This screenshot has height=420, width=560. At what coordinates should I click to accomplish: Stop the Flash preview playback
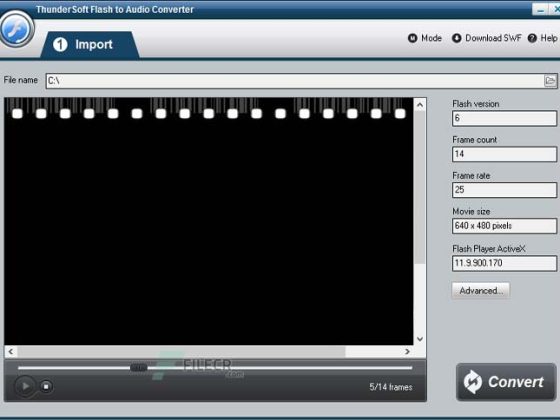[x=46, y=386]
